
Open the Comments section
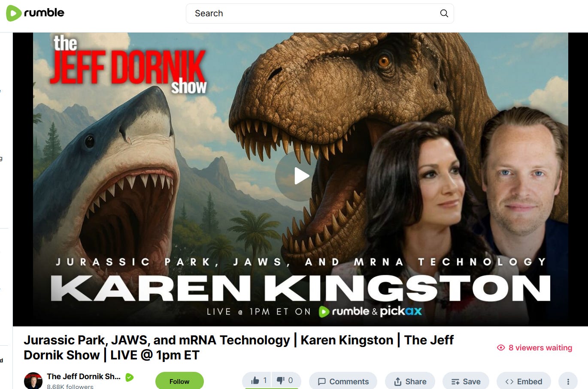click(x=343, y=381)
